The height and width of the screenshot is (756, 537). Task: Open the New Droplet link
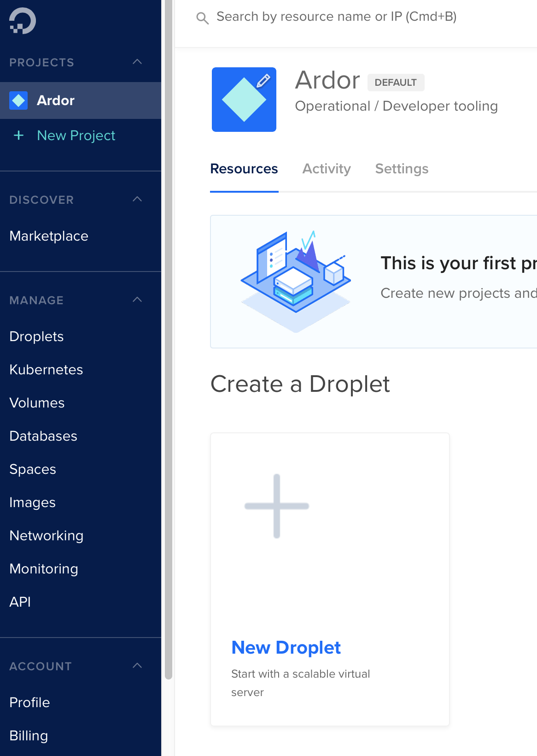click(286, 648)
